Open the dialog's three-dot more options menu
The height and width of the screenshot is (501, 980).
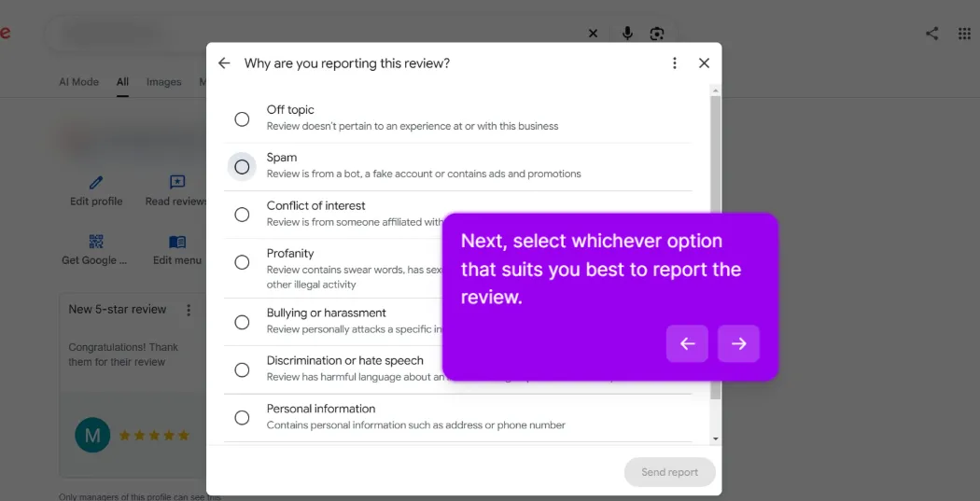click(674, 63)
